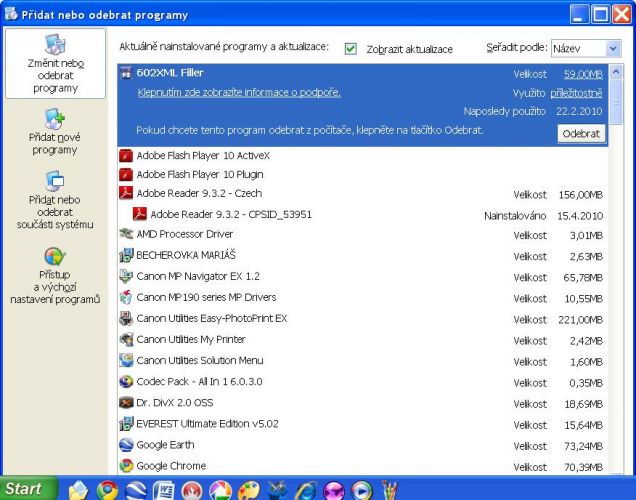Select Canon MP Navigator EX 1.2 entry
Screen dimensions: 636x500
363,277
